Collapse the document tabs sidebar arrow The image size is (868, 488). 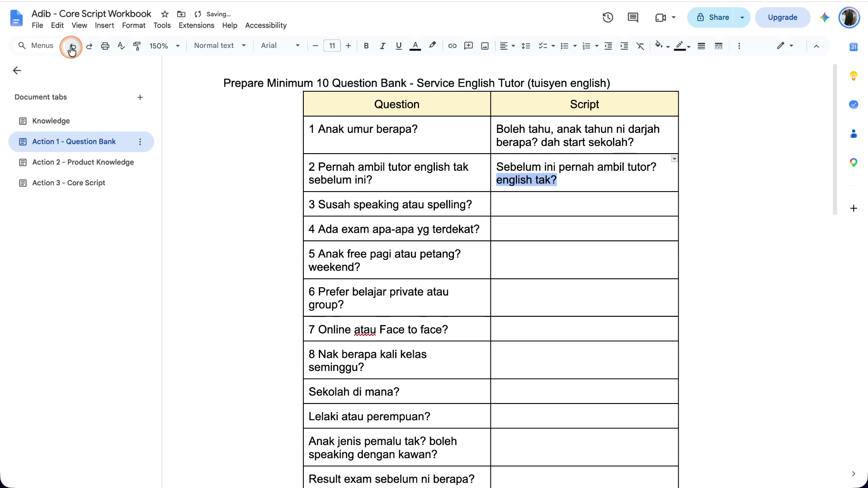(x=17, y=70)
